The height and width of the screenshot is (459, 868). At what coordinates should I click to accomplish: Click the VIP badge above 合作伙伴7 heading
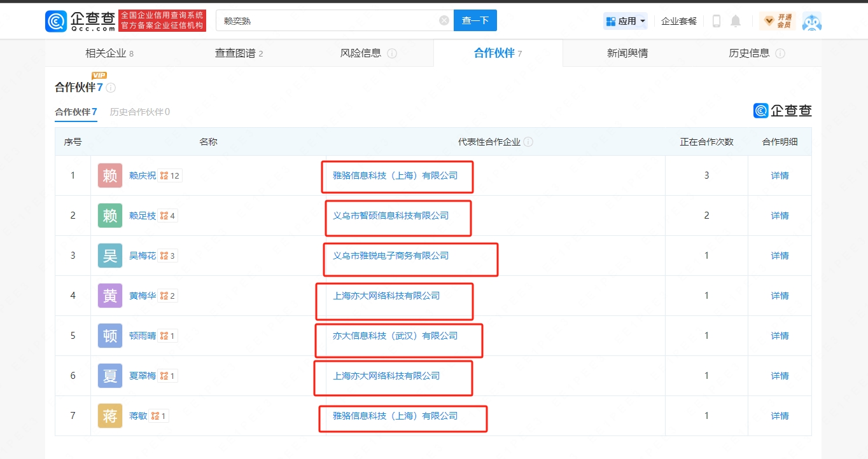(x=99, y=75)
